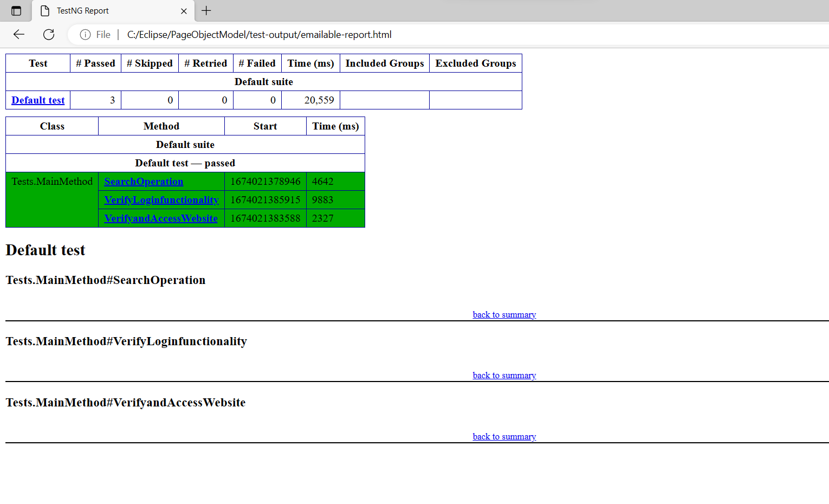Viewport: 829px width, 504px height.
Task: Select the TestNG Report tab
Action: [113, 11]
